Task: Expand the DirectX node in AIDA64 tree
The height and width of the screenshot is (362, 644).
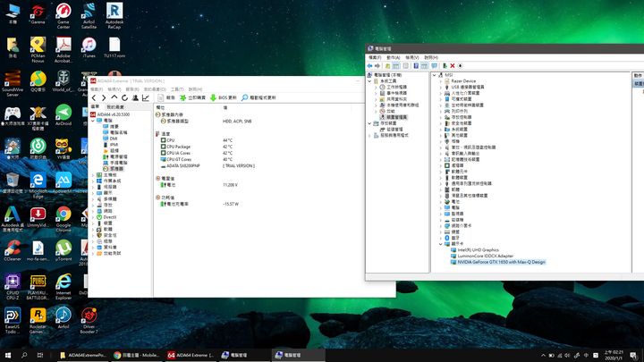Action: [x=93, y=217]
